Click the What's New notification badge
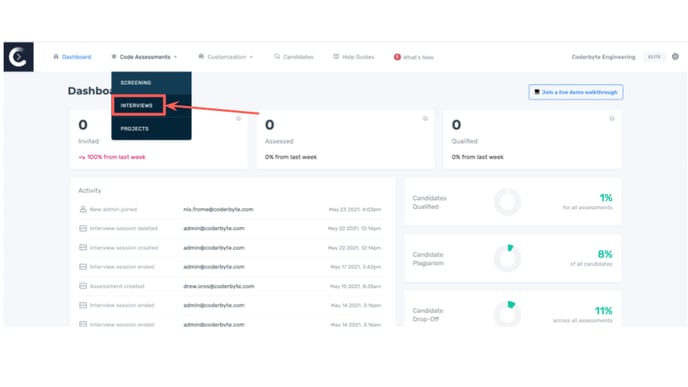 (x=397, y=57)
